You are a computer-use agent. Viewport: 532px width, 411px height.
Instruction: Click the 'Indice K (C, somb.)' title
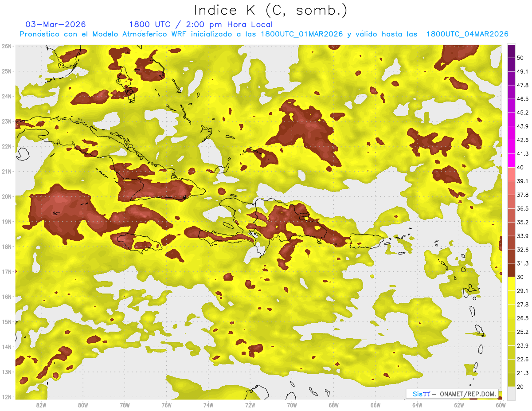pos(270,11)
